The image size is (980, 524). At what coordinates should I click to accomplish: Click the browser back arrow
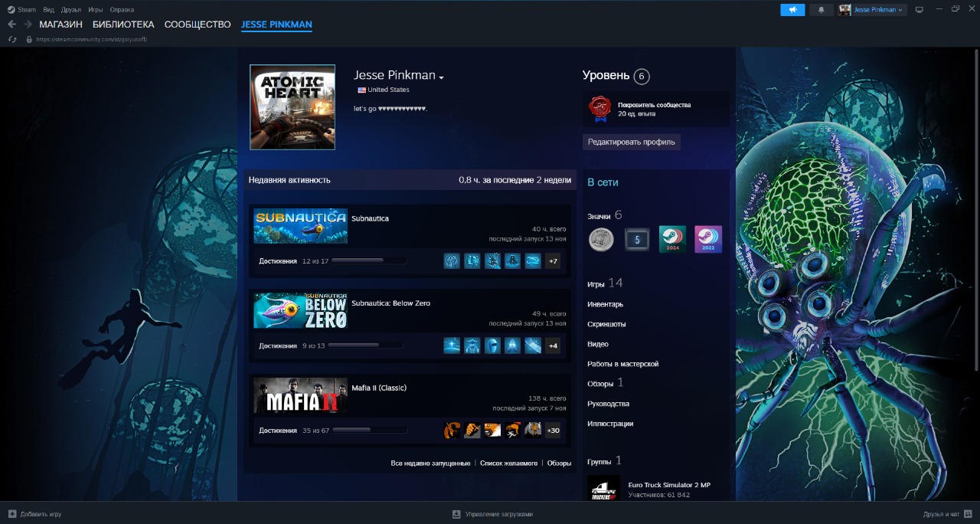[12, 25]
